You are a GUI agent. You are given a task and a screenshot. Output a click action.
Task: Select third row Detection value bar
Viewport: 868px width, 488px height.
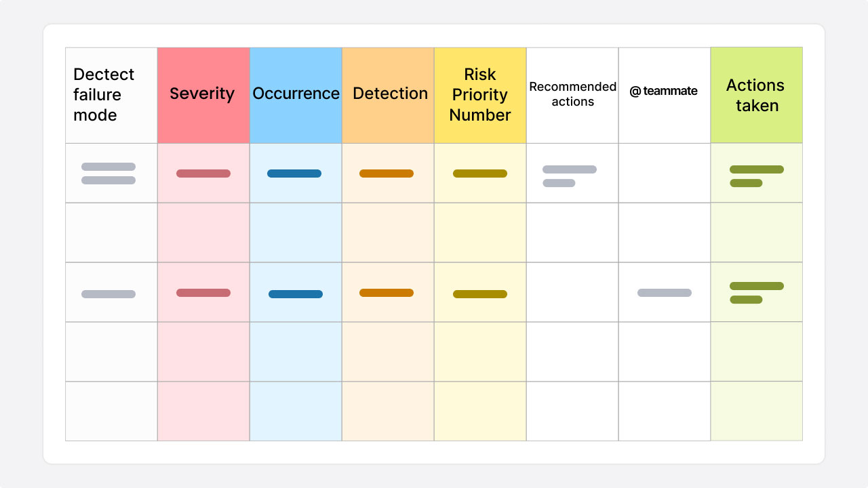[x=387, y=293]
